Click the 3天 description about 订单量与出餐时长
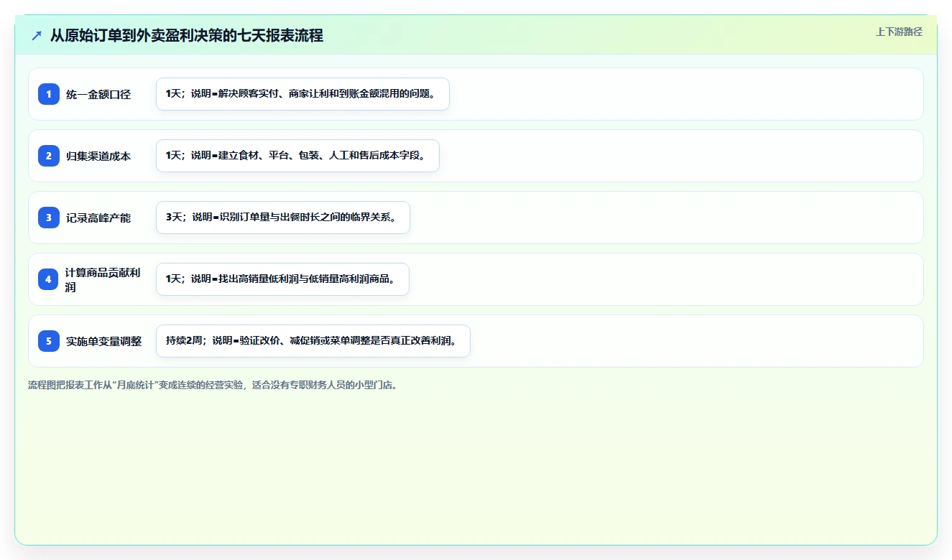The width and height of the screenshot is (952, 560). 282,218
